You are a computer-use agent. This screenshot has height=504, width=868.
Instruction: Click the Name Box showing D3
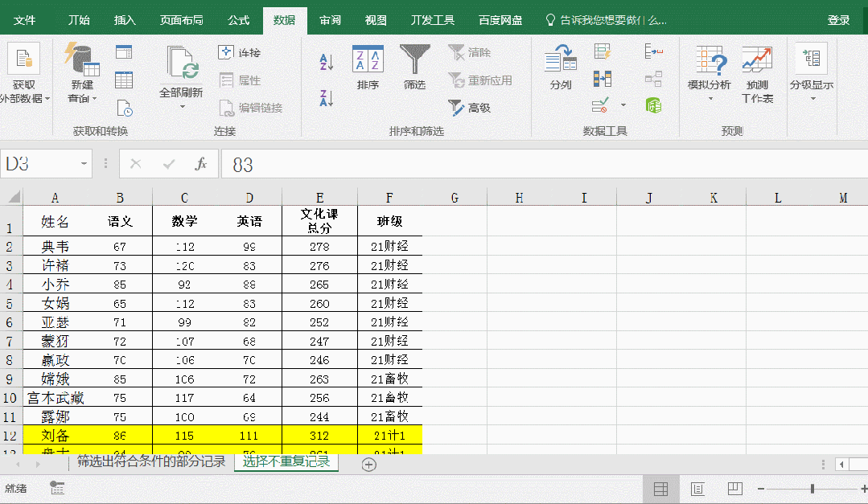(x=39, y=164)
